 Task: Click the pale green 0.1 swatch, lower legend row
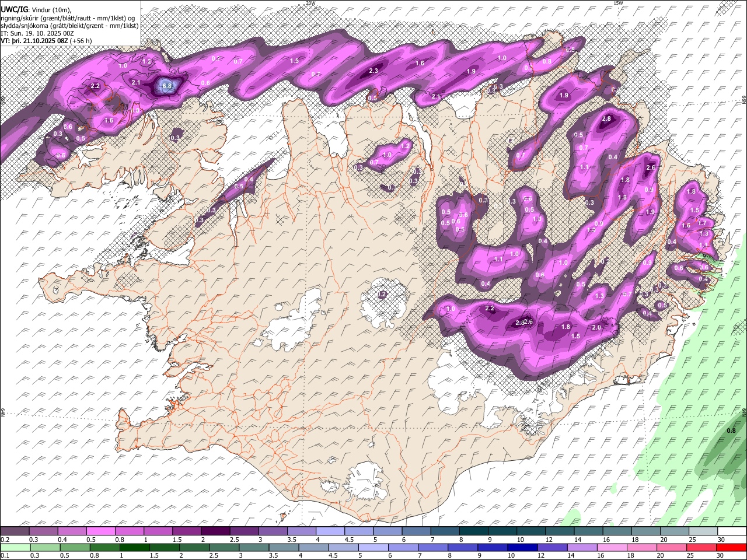[15, 548]
